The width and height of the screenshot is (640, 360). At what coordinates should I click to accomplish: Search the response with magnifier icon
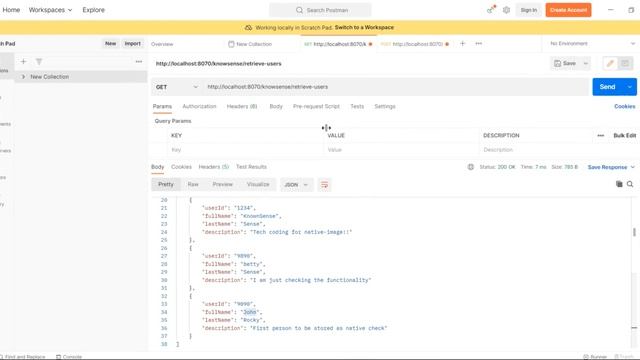(630, 184)
